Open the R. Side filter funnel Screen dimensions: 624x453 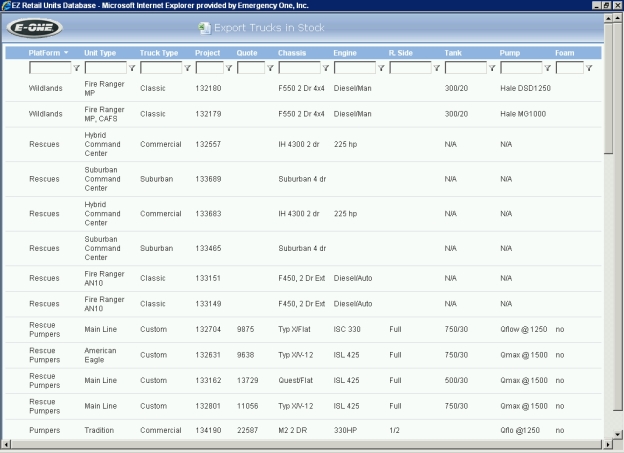[437, 68]
